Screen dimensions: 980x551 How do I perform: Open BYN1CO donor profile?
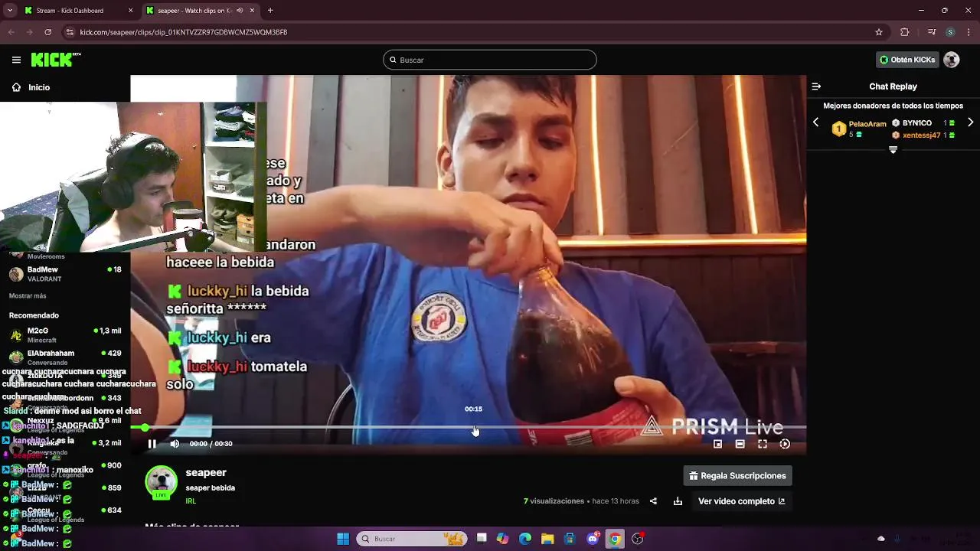pos(916,123)
